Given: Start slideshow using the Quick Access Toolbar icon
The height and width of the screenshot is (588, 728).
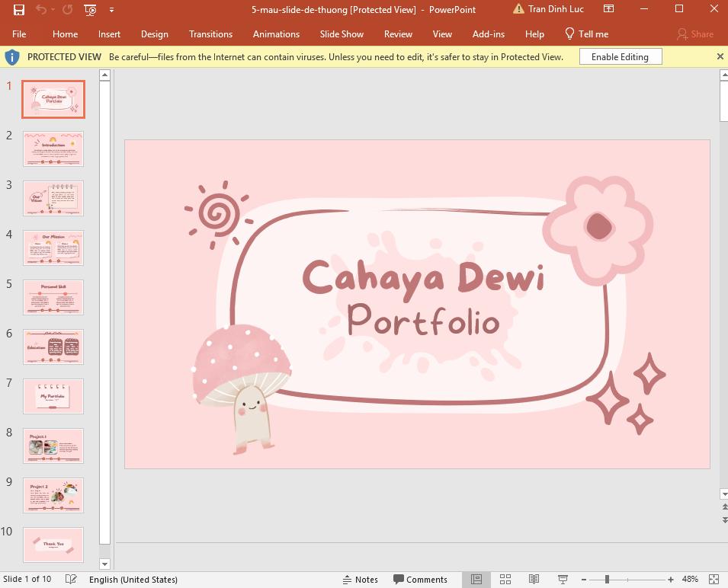Looking at the screenshot, I should pos(90,10).
